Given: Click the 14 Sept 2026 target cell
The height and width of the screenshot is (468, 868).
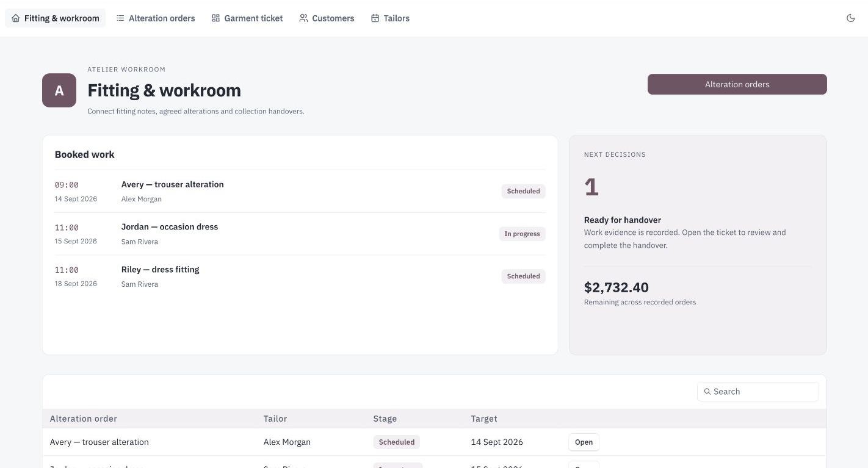Looking at the screenshot, I should click(x=497, y=442).
